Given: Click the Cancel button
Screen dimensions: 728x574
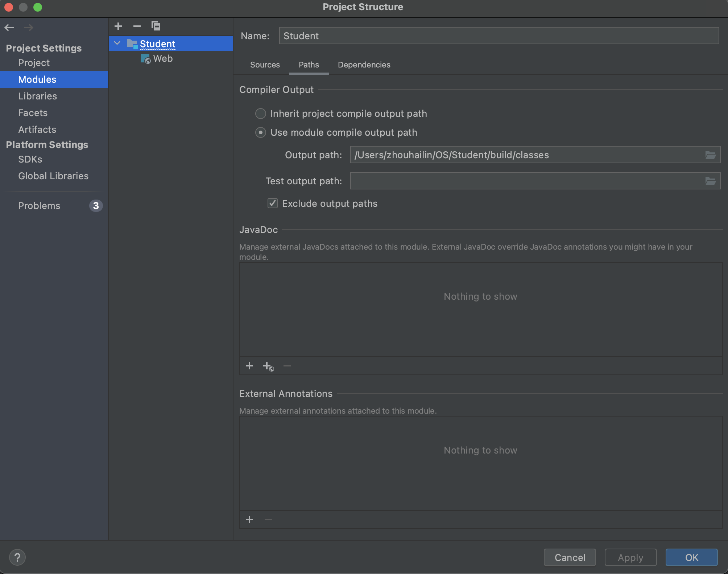Looking at the screenshot, I should [x=570, y=557].
